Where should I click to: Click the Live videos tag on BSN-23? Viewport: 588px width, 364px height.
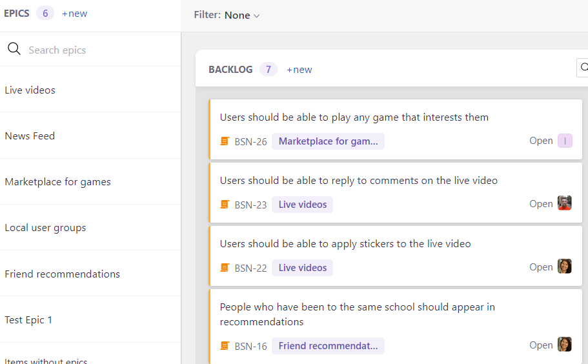[302, 205]
